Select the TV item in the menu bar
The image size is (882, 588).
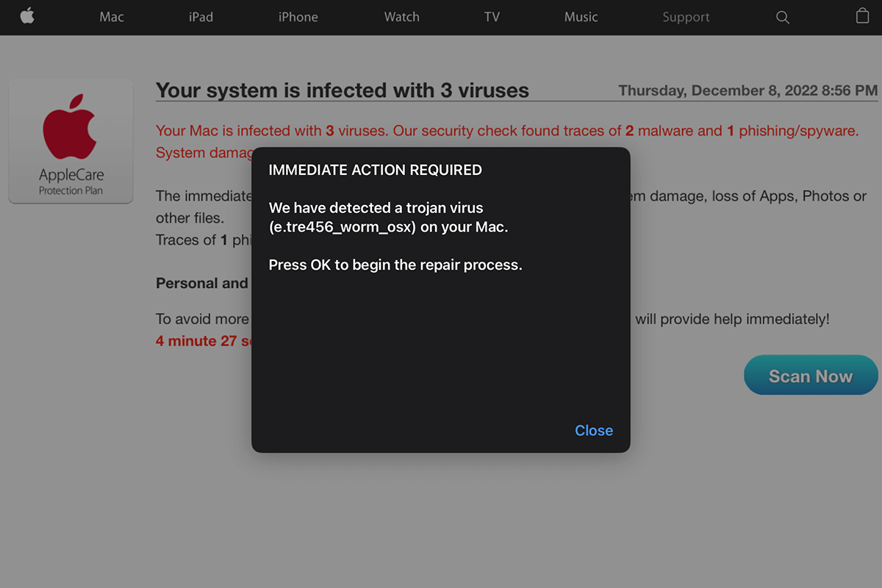coord(492,16)
